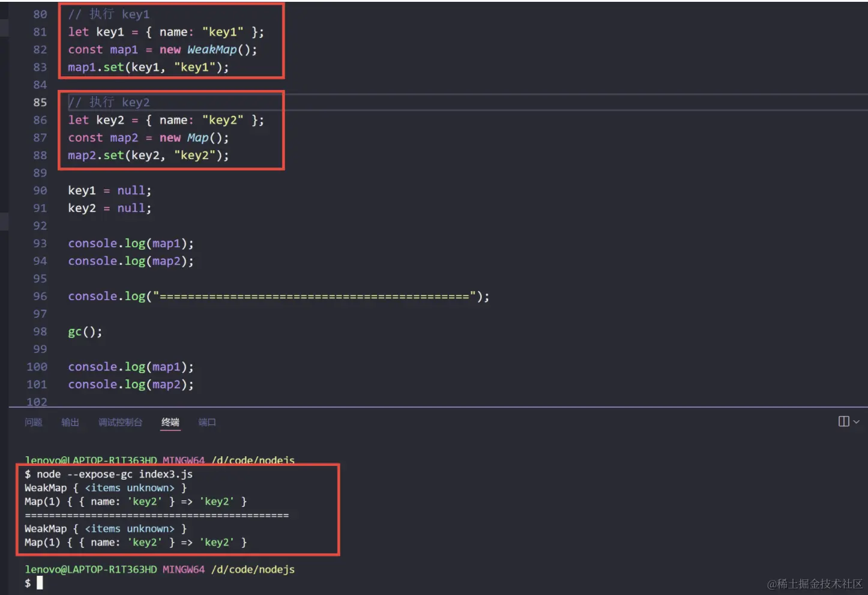Image resolution: width=868 pixels, height=595 pixels.
Task: Click the key2 = null; line
Action: (x=109, y=208)
